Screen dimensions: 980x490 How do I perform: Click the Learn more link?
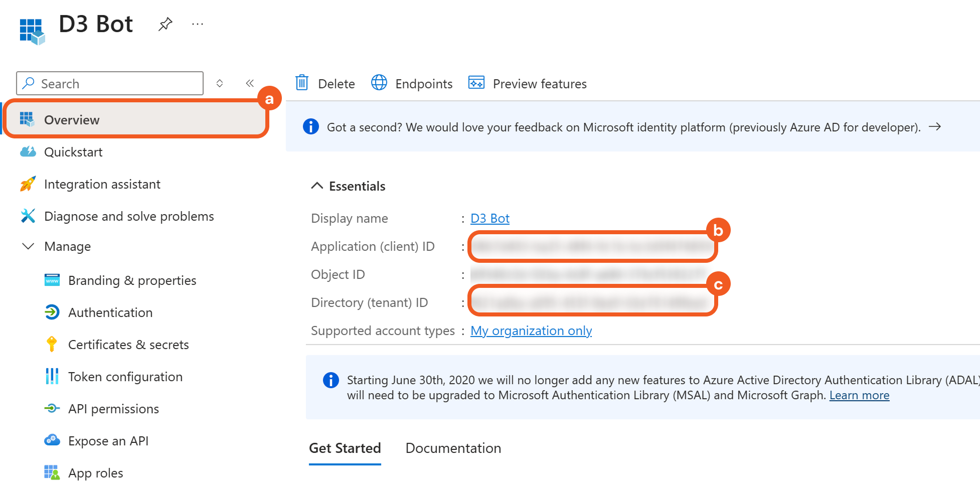click(x=859, y=395)
